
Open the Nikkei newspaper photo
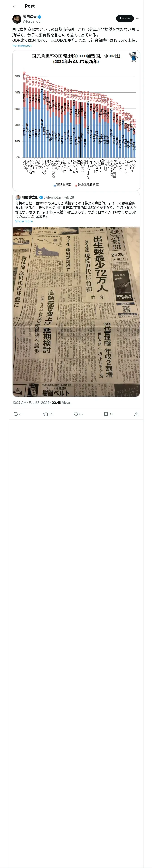click(x=76, y=312)
